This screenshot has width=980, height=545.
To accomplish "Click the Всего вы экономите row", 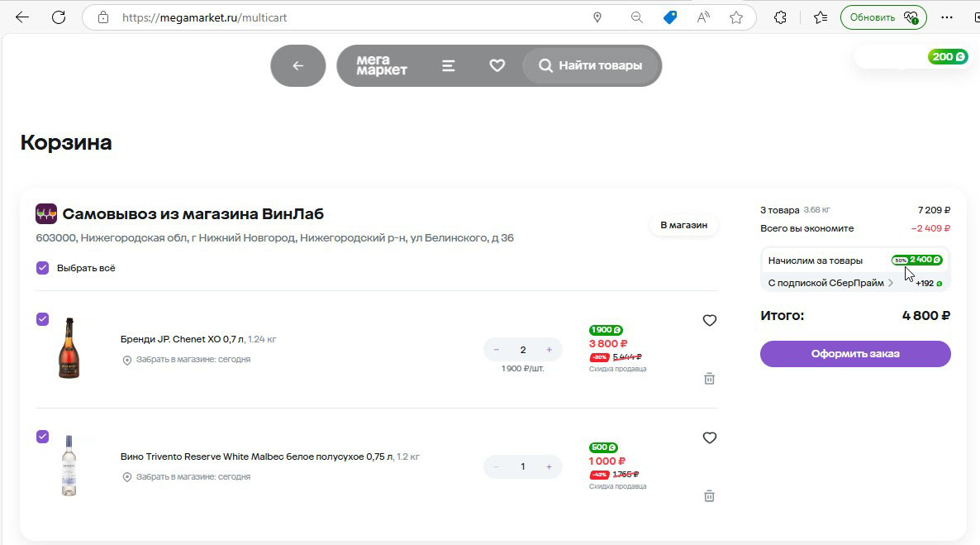I will (855, 228).
